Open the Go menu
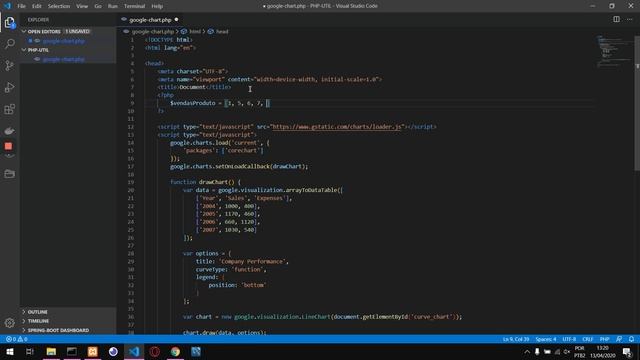This screenshot has width=640, height=360. click(98, 6)
